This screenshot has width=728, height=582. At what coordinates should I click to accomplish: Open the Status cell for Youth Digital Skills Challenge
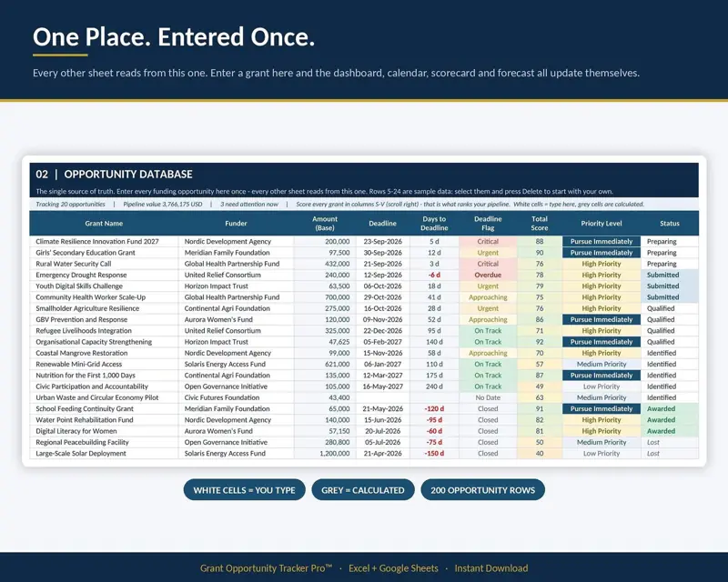click(670, 286)
